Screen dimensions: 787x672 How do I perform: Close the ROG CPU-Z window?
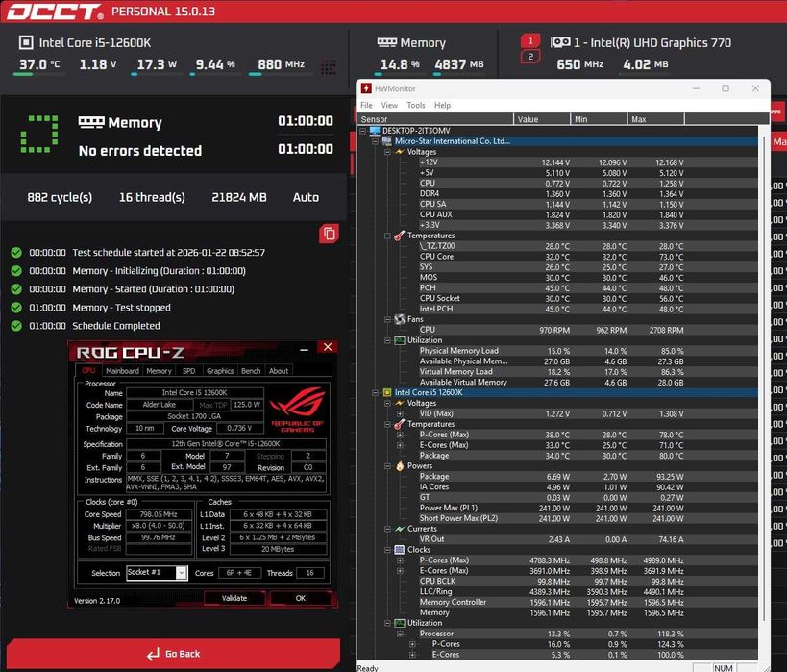pos(328,347)
